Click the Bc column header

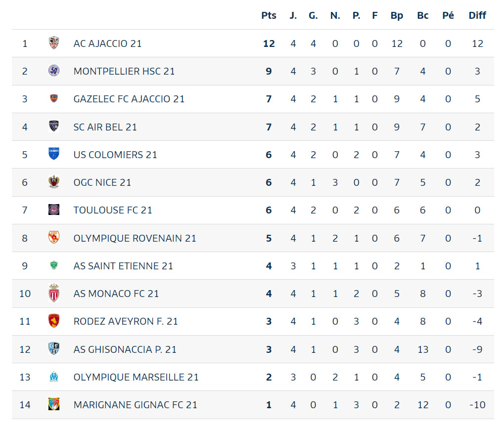423,15
